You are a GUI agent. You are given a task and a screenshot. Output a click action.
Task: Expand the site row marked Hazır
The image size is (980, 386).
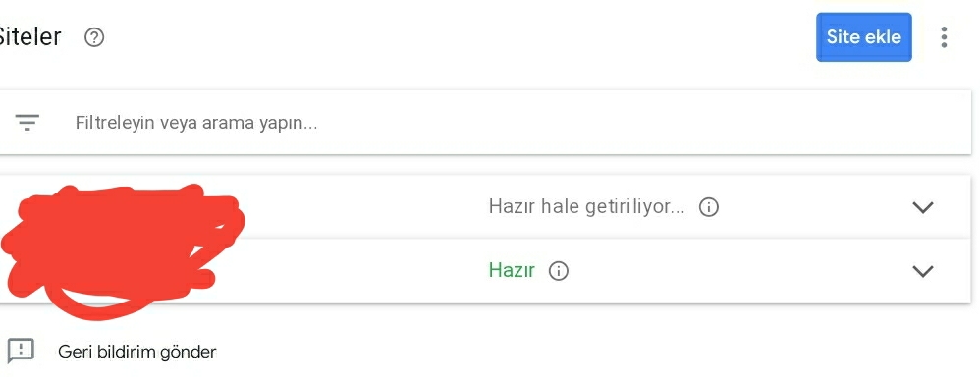(922, 271)
